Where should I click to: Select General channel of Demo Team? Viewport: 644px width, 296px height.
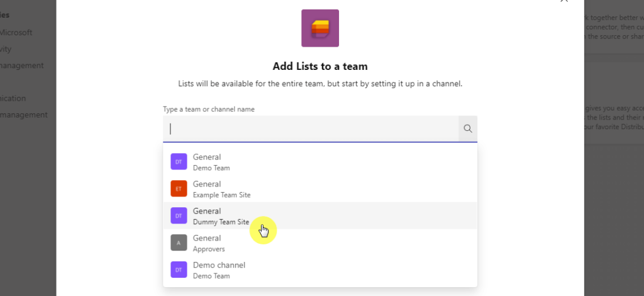tap(320, 162)
